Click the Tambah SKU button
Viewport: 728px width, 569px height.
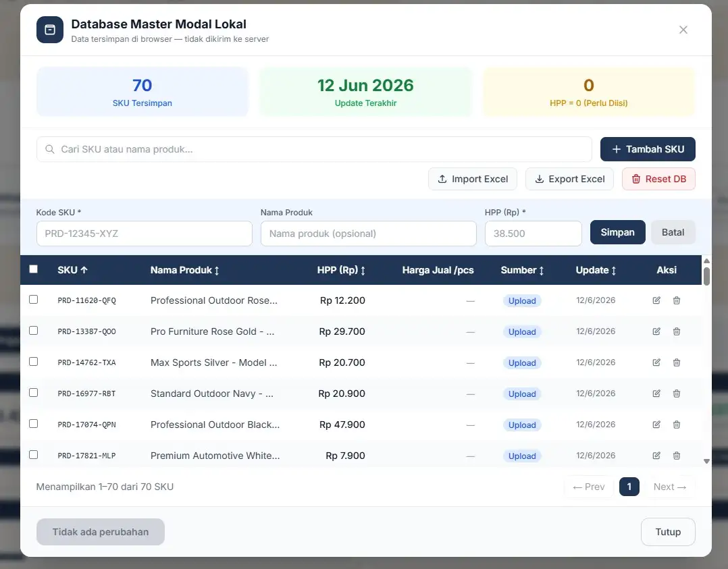pyautogui.click(x=648, y=149)
